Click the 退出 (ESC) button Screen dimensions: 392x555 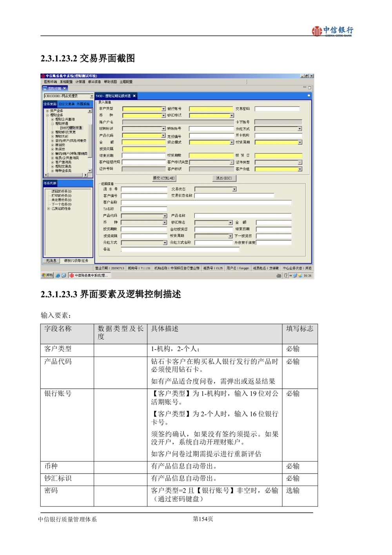[x=224, y=178]
